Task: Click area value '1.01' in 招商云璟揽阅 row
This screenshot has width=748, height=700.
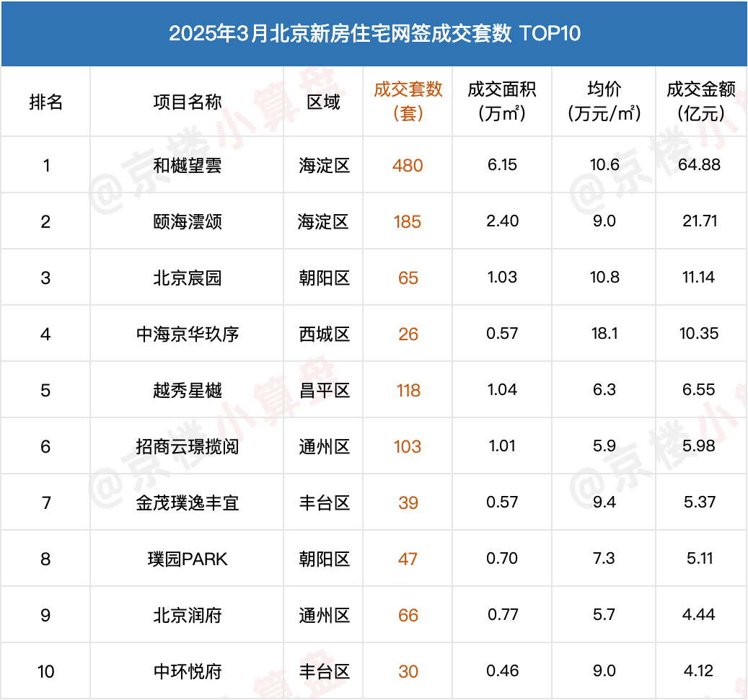Action: [x=502, y=446]
